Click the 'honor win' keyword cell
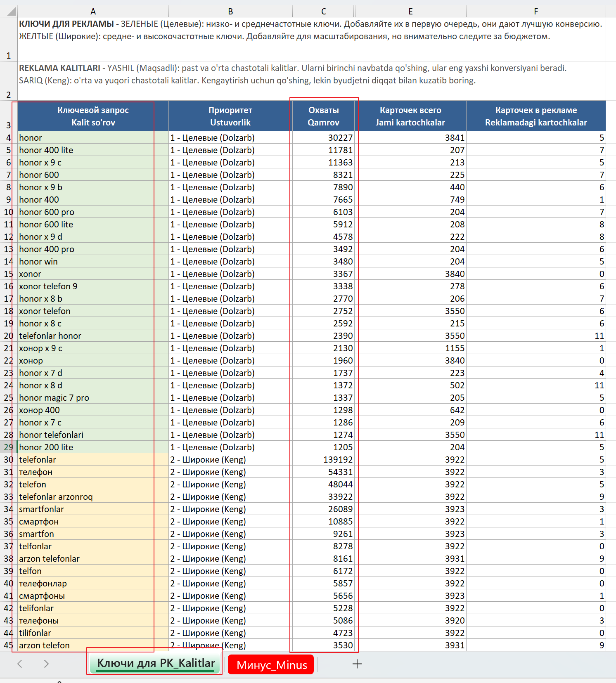Screen dimensions: 616x683 pyautogui.click(x=93, y=261)
